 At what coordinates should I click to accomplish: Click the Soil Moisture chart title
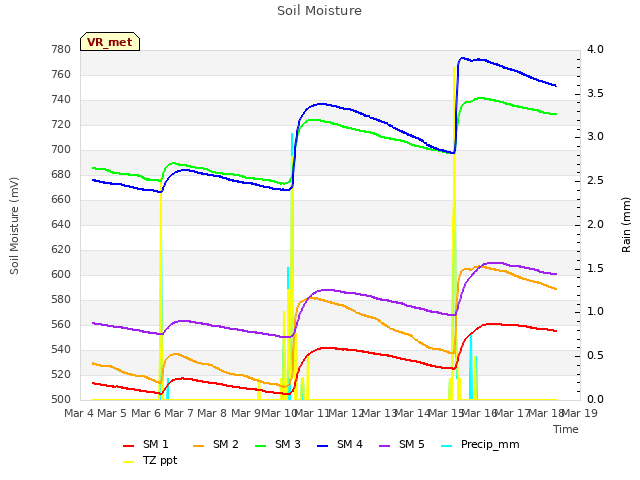[319, 11]
